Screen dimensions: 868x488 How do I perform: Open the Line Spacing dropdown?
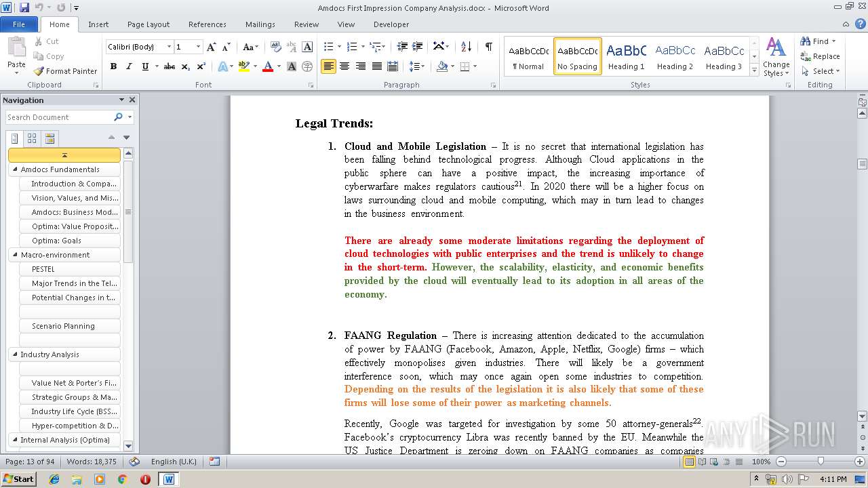(417, 66)
